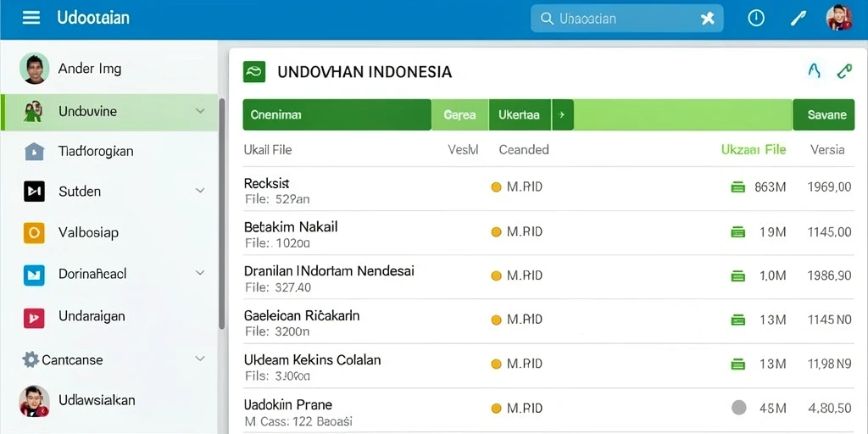Click yellow status dot in Ukdeam Kekins row
Screen dimensions: 868x434
coord(496,364)
